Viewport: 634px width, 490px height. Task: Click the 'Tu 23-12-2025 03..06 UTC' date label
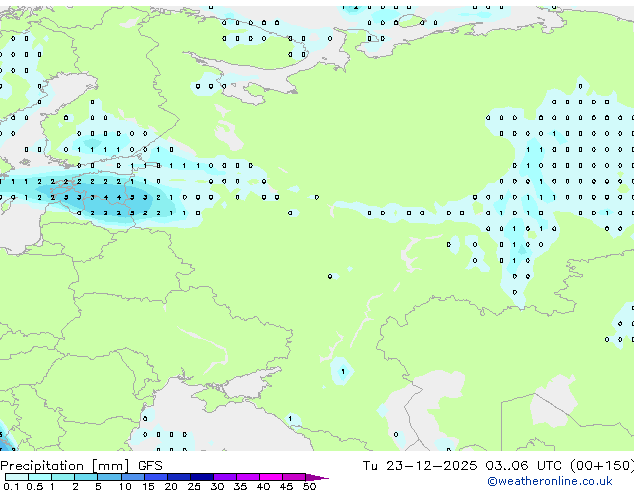[462, 466]
